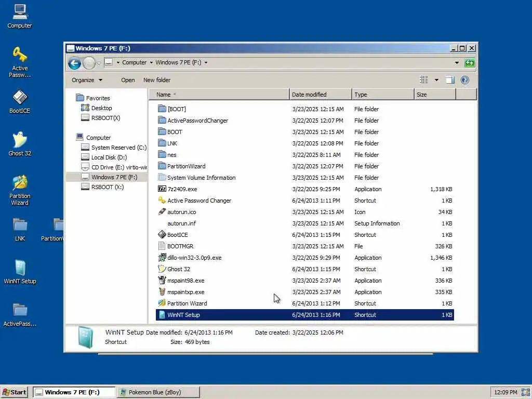The image size is (532, 399).
Task: Expand dropdown arrow after Computer in address bar
Action: click(x=151, y=62)
